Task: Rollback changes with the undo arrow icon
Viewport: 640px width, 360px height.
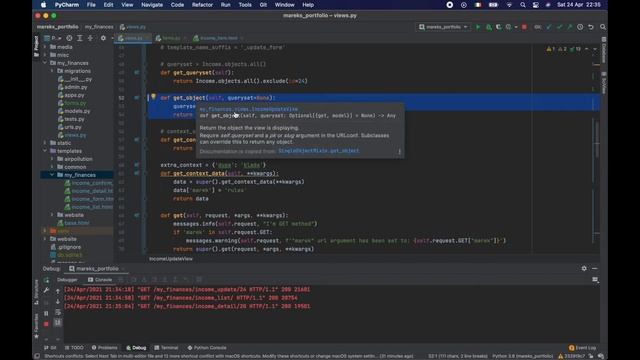Action: tap(591, 27)
